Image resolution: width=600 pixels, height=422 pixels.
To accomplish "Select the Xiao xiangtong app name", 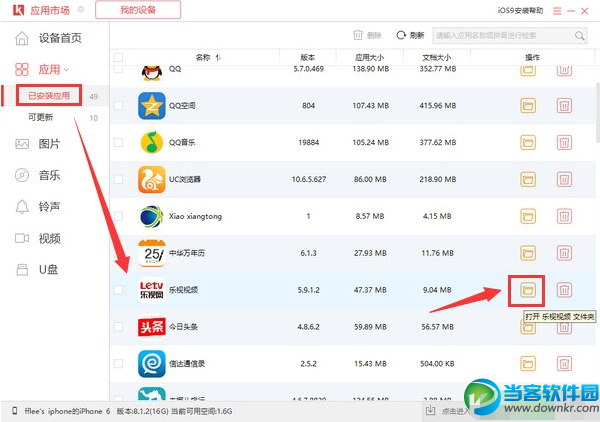I will coord(196,216).
